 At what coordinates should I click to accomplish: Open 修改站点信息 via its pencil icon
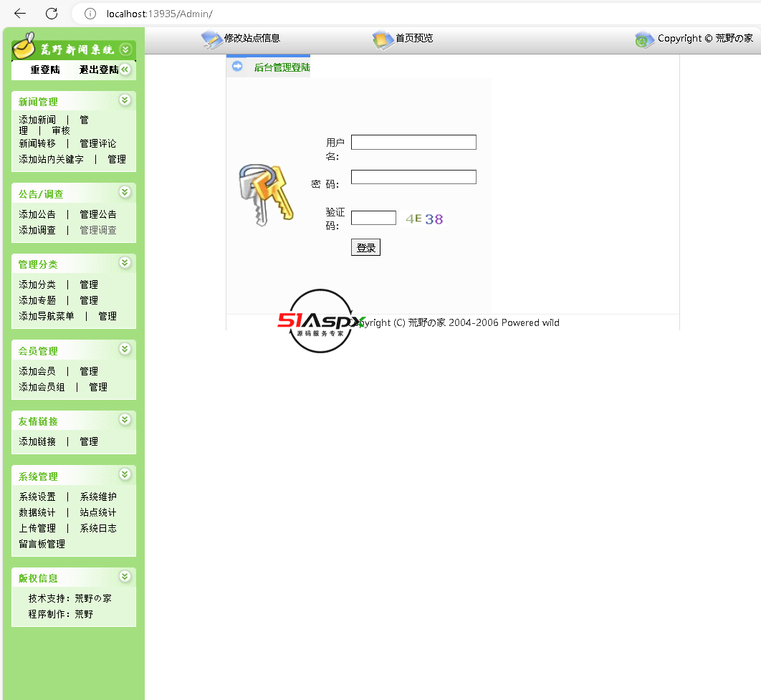(211, 40)
